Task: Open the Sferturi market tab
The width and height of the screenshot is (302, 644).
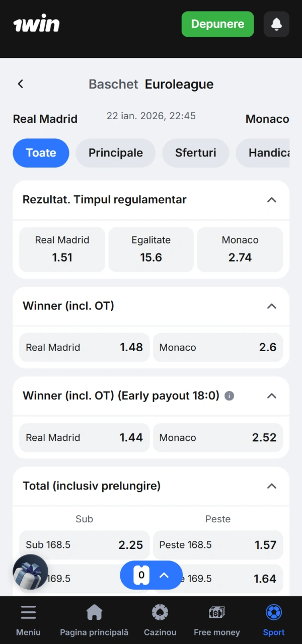Action: [195, 152]
